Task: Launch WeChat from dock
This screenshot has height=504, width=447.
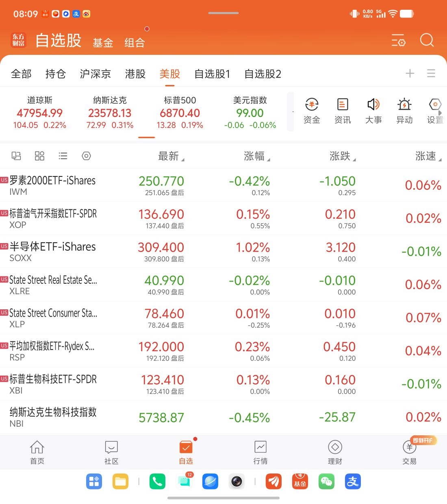Action: [326, 482]
